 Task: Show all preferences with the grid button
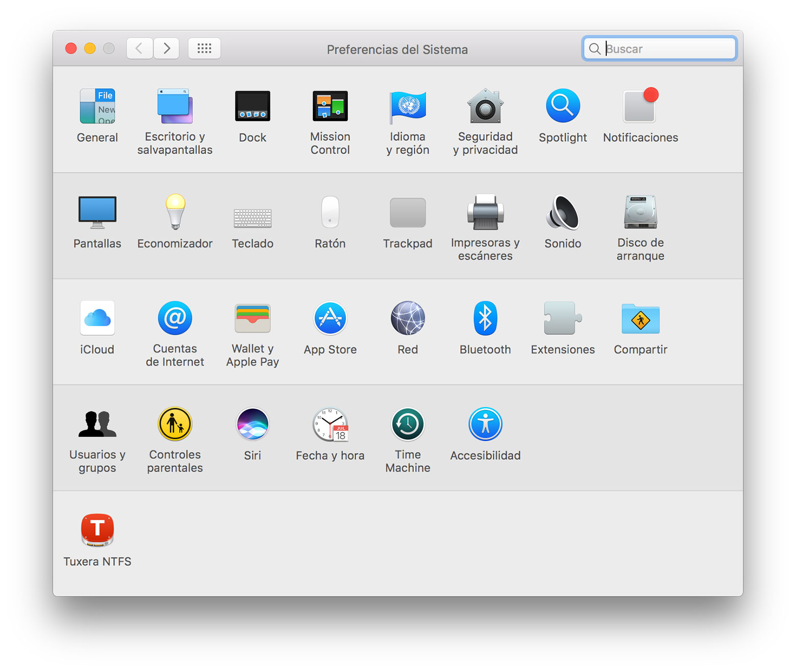(204, 48)
